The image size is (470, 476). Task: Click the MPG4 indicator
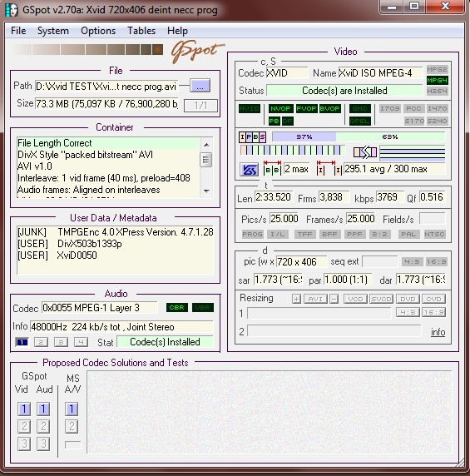[x=437, y=80]
